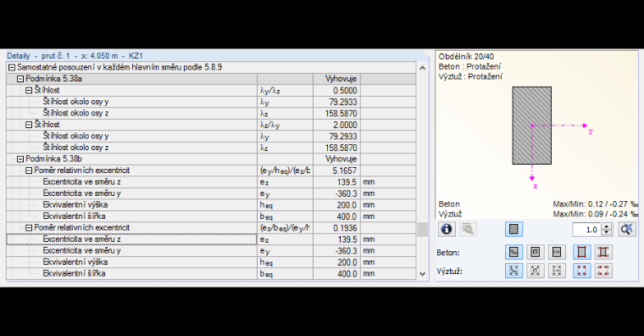Select the 'Podmínka 5.38b' row label
The height and width of the screenshot is (336, 644).
click(53, 159)
